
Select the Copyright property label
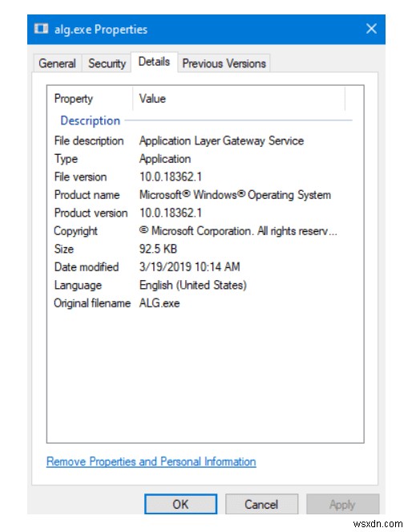pyautogui.click(x=75, y=231)
